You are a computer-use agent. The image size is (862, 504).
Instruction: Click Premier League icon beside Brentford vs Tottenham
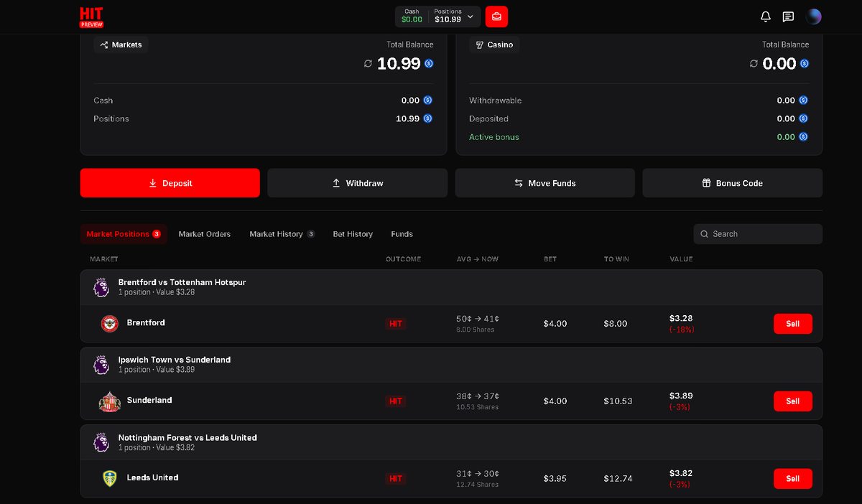[x=101, y=287]
